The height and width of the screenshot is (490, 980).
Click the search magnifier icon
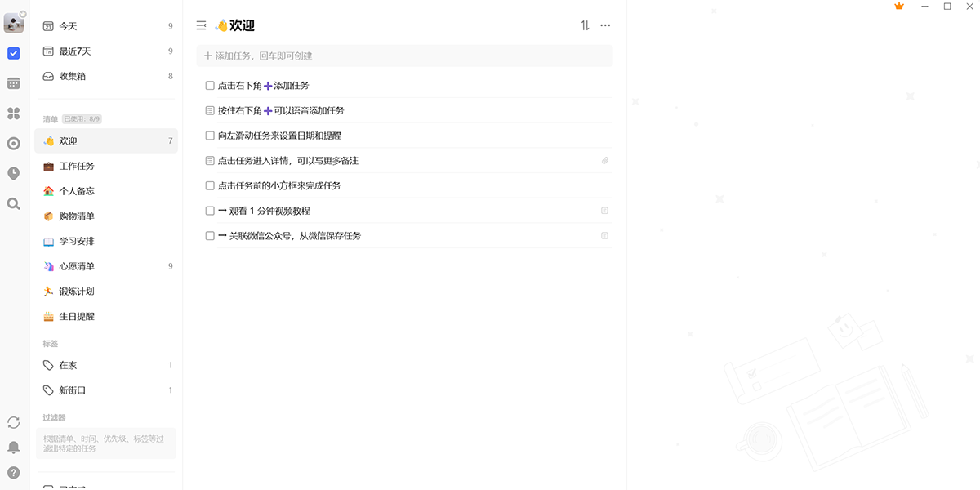point(13,203)
